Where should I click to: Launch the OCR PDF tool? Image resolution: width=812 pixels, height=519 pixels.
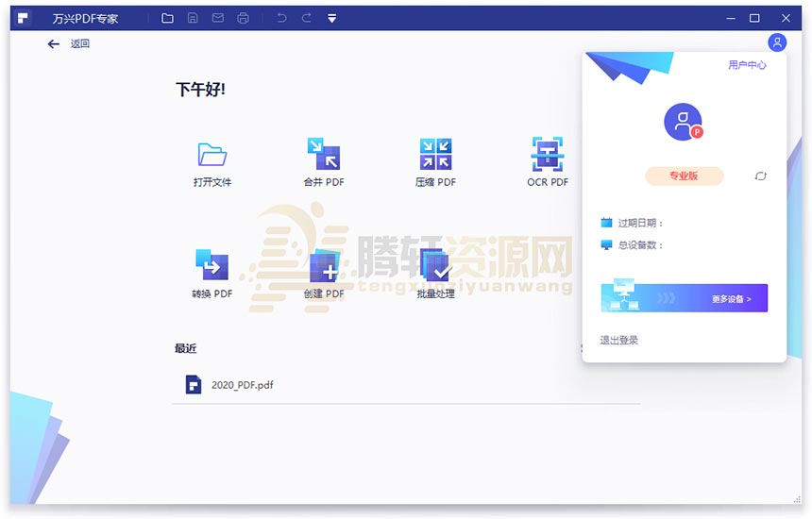[x=548, y=155]
